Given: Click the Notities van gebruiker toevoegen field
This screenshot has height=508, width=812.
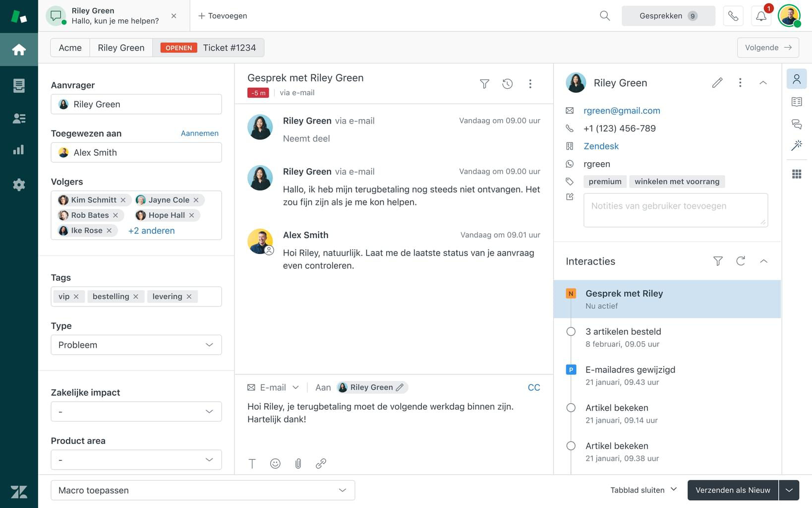Looking at the screenshot, I should coord(675,210).
